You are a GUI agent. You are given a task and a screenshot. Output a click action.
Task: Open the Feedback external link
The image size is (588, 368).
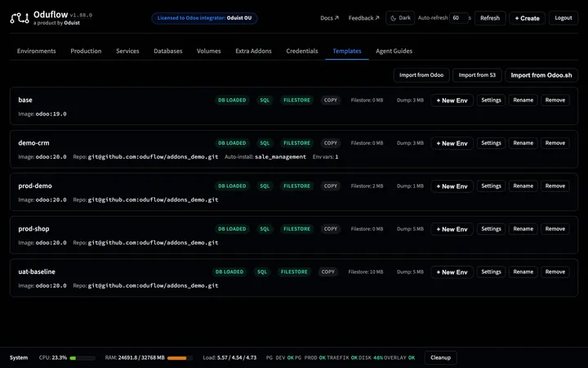click(x=363, y=18)
